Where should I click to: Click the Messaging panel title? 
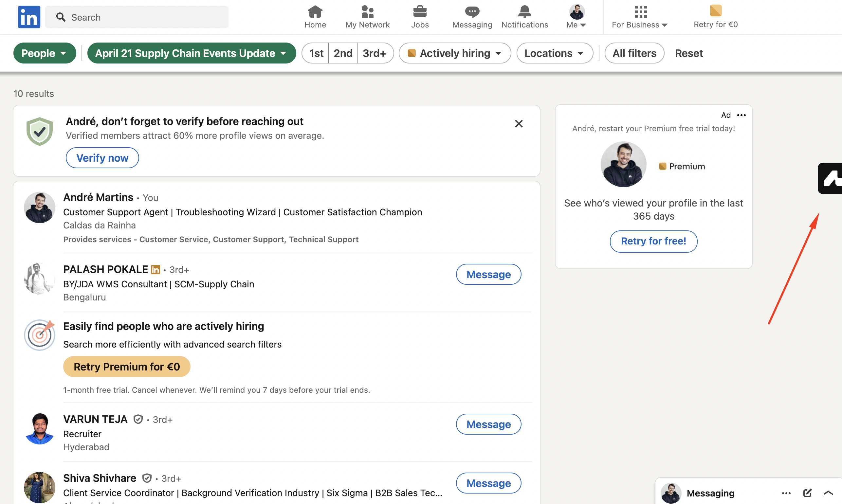tap(710, 493)
